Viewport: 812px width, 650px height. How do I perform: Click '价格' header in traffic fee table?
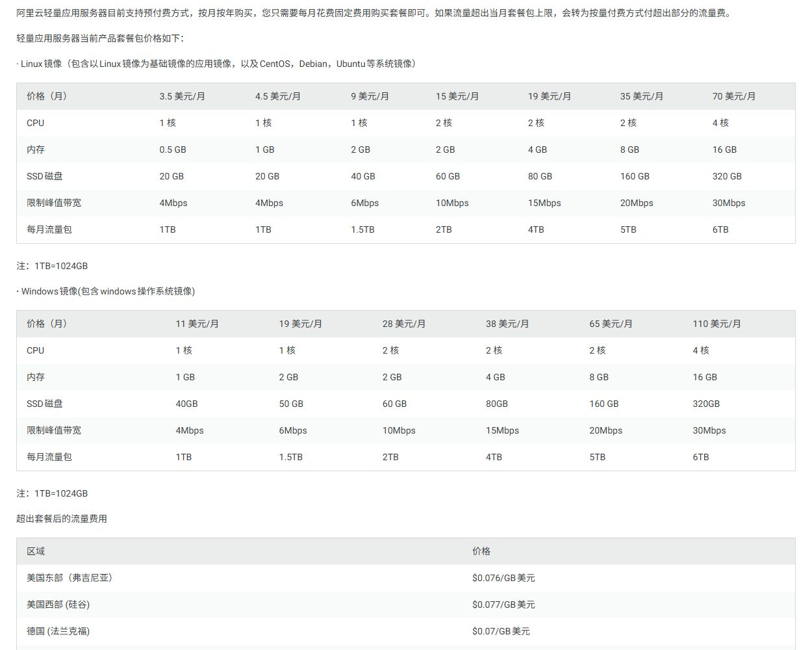481,551
